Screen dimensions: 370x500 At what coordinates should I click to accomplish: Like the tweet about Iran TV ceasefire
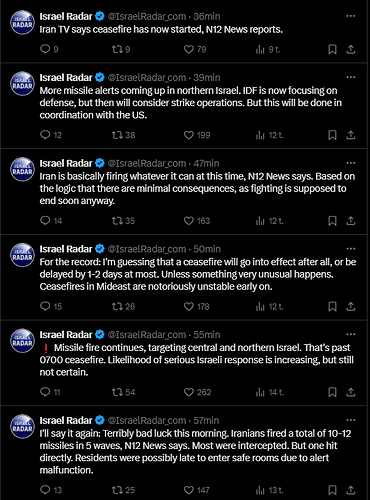pyautogui.click(x=195, y=49)
